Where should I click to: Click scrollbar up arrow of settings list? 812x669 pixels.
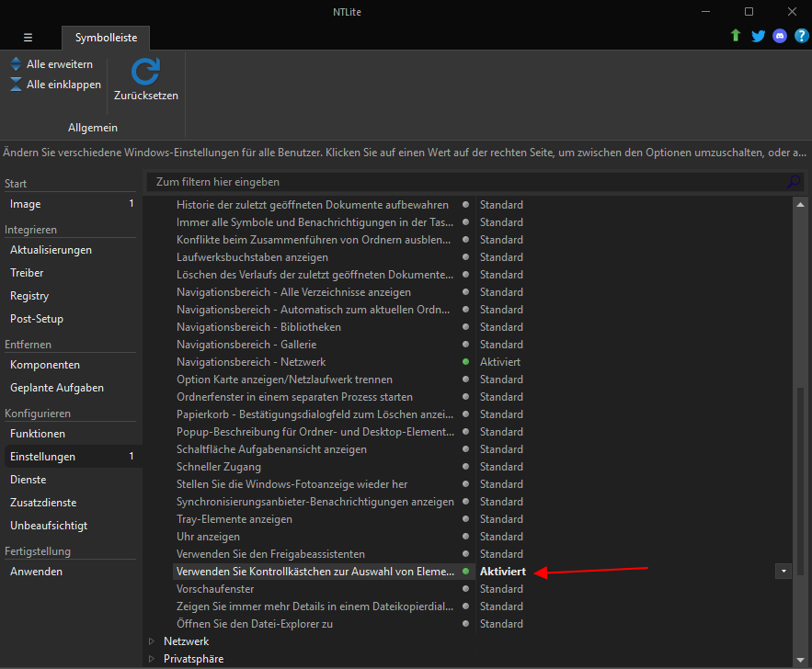800,204
